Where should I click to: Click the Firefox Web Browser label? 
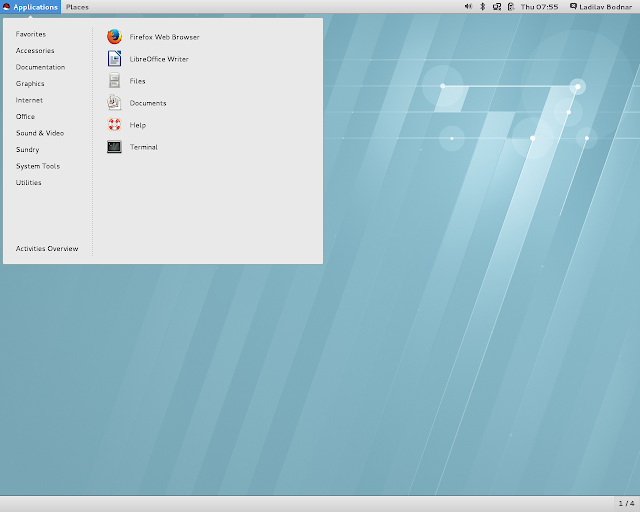coord(164,37)
